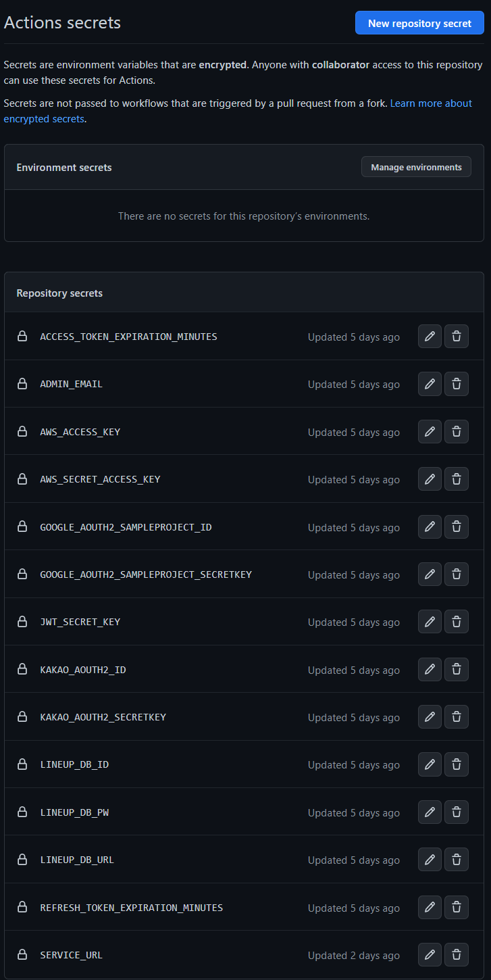Click the lock icon beside LINEUP_DB_PW

[22, 812]
